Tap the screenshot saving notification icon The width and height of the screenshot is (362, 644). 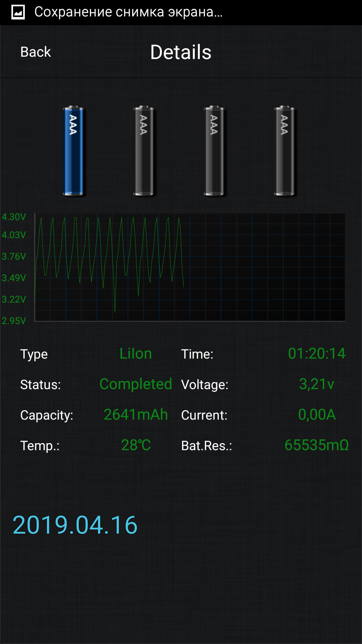18,12
